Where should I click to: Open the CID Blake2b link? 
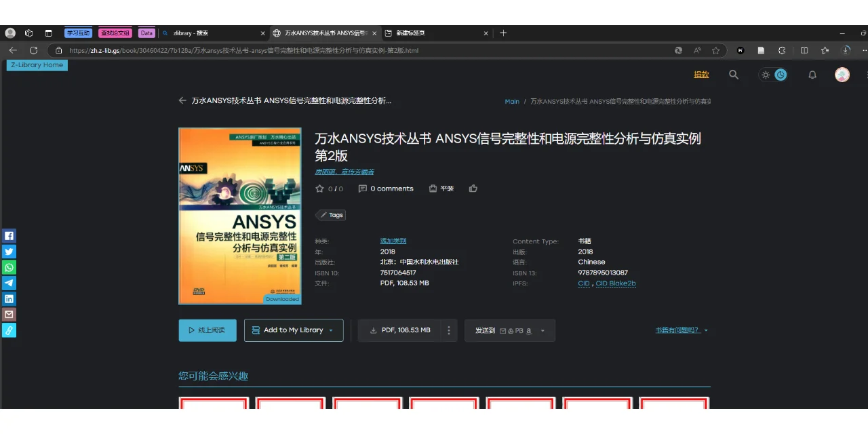coord(616,283)
